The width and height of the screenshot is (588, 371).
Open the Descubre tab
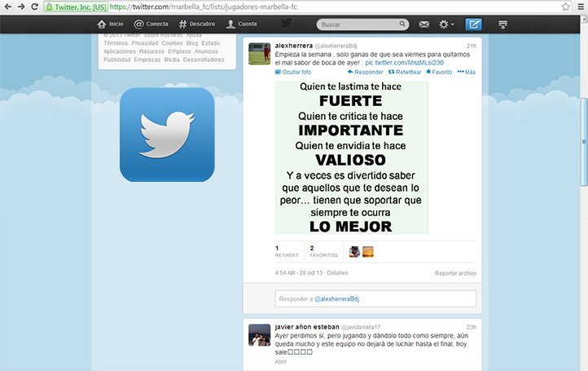(x=197, y=24)
